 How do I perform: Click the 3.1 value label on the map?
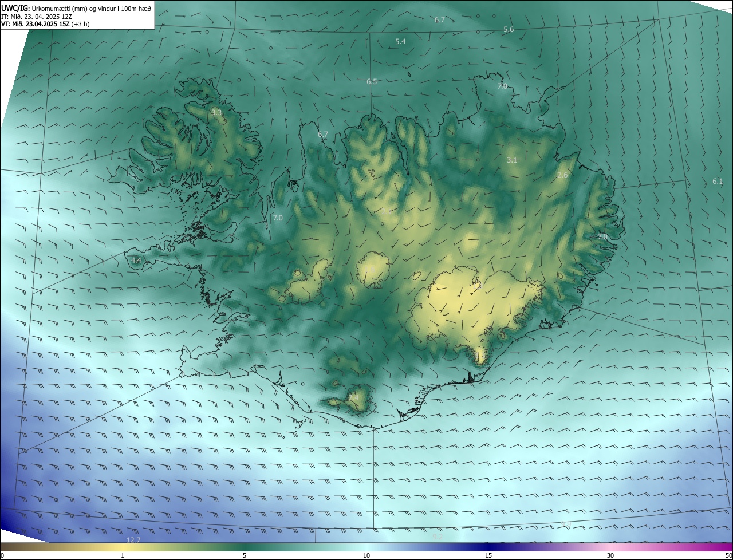pos(512,160)
